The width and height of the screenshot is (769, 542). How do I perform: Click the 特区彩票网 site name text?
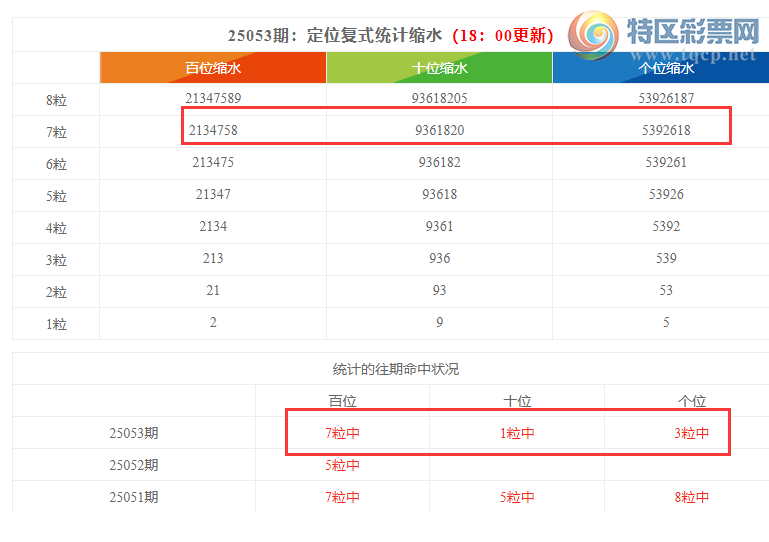[692, 32]
